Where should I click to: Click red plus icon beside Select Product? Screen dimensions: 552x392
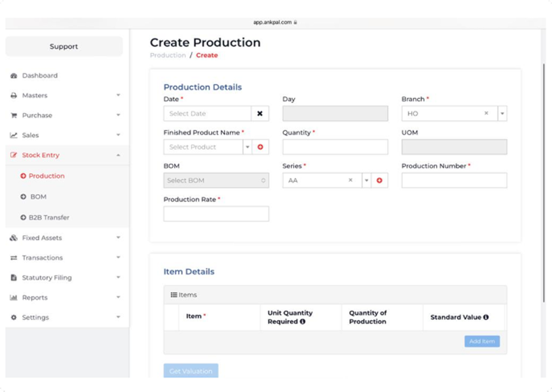[x=260, y=147]
